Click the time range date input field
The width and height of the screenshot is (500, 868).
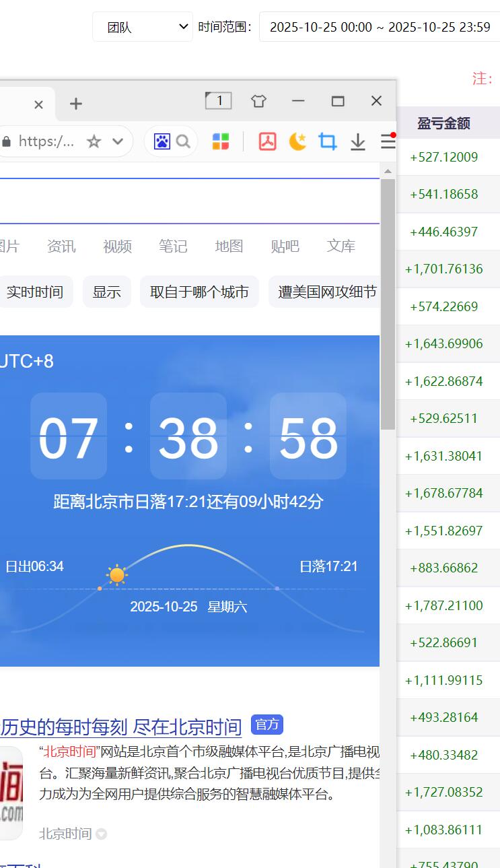[380, 27]
